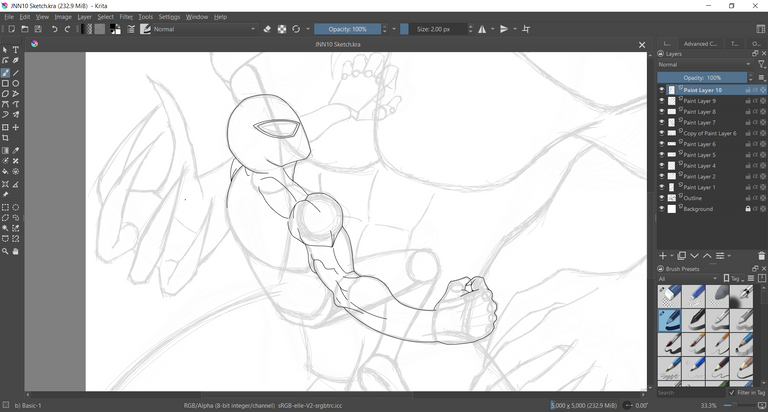The width and height of the screenshot is (768, 412).
Task: Select the Fill bucket tool
Action: (5, 171)
